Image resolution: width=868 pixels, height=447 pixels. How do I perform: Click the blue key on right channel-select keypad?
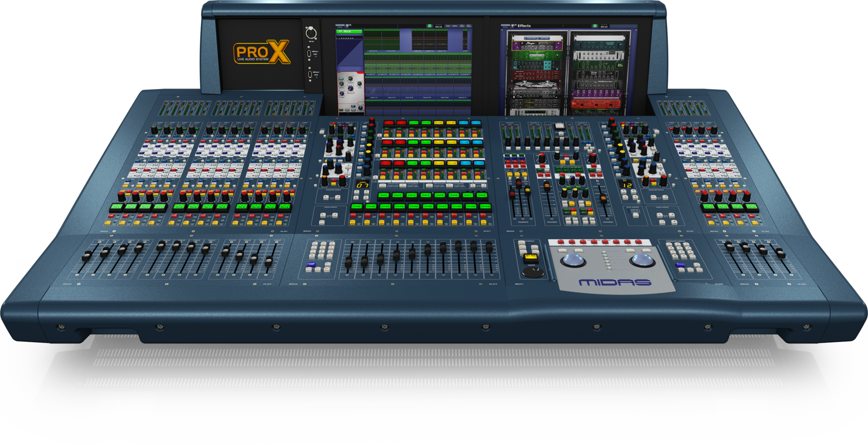pos(680,265)
